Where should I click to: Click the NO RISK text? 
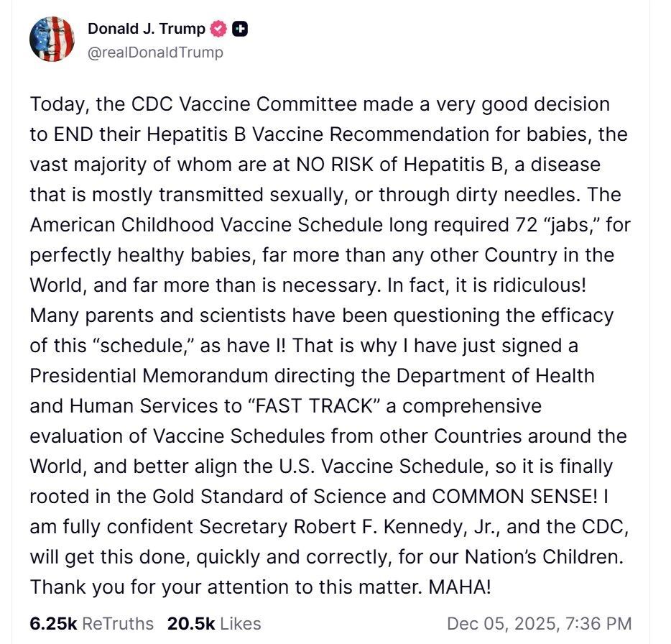(337, 165)
